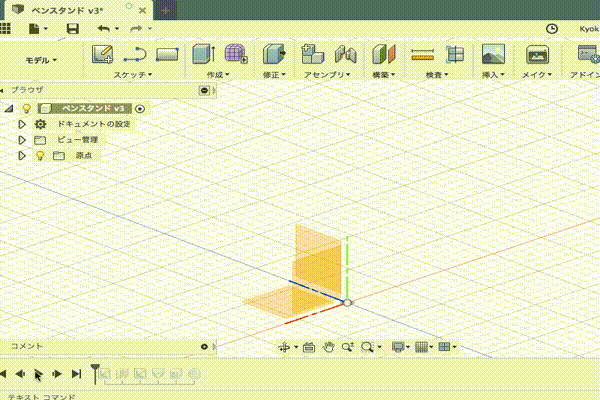Open the Display Settings menu
The width and height of the screenshot is (600, 400).
[400, 347]
